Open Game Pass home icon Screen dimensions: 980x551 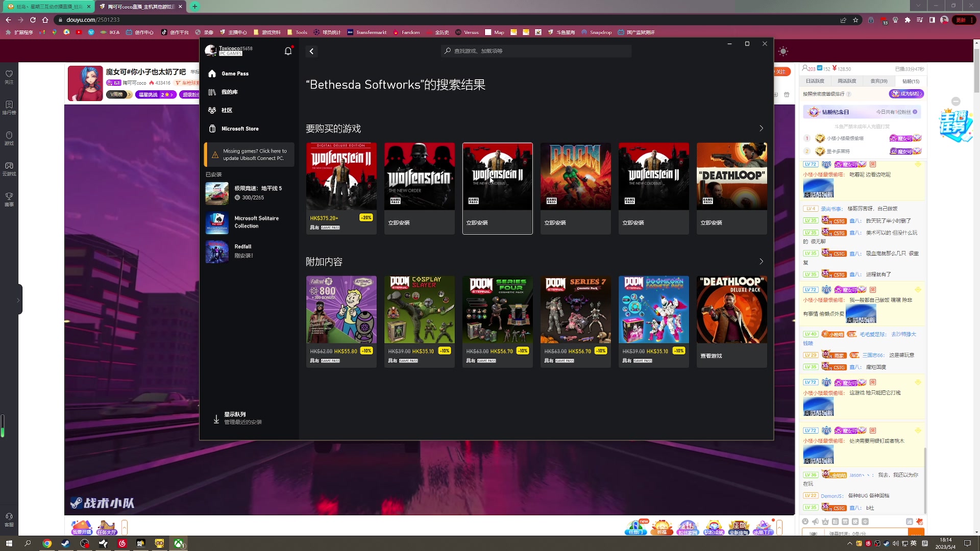point(212,73)
